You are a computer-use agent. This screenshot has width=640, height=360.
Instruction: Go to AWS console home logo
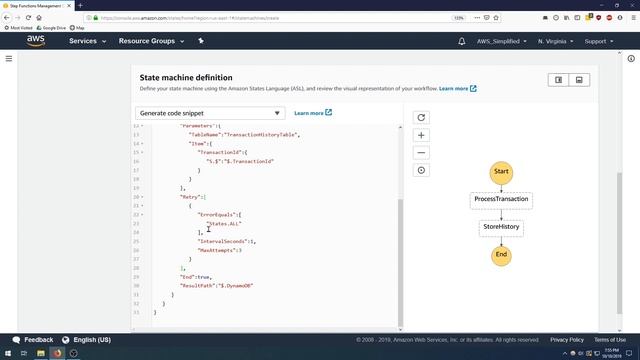(x=36, y=41)
